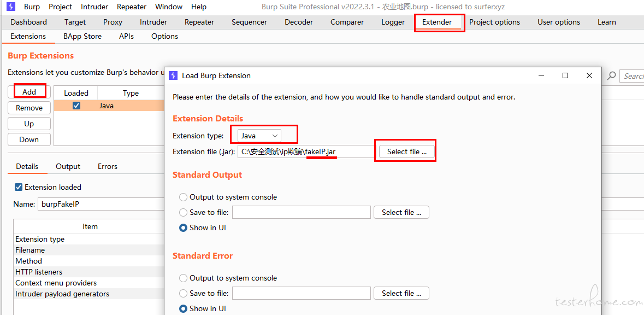Click the Standard Output Save to file path field
Image resolution: width=644 pixels, height=315 pixels.
302,213
